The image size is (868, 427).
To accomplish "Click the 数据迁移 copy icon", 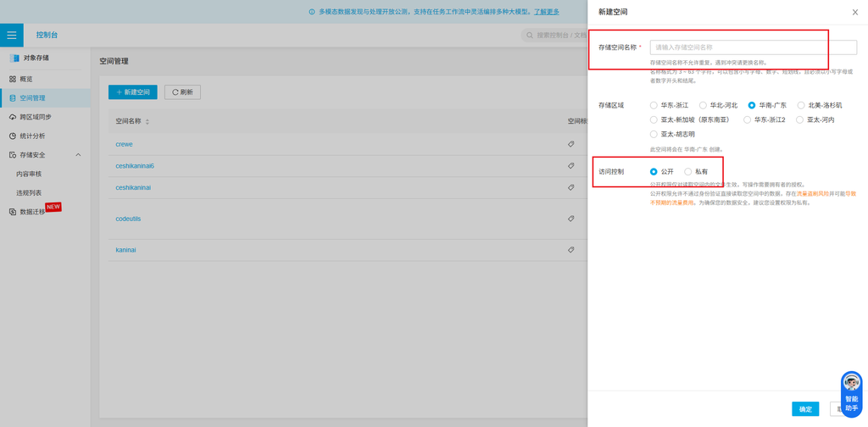I will click(x=13, y=212).
